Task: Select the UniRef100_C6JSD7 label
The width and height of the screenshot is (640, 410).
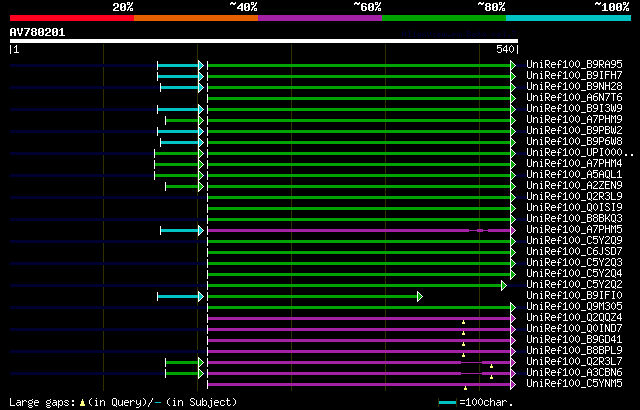Action: point(574,252)
